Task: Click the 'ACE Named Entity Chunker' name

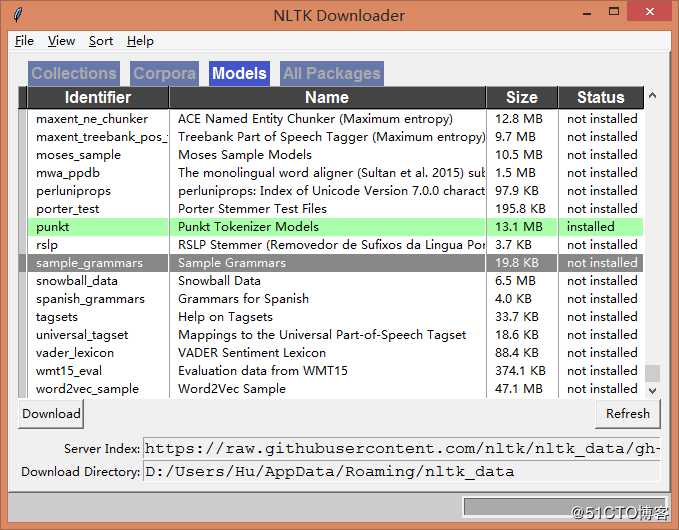Action: (315, 119)
